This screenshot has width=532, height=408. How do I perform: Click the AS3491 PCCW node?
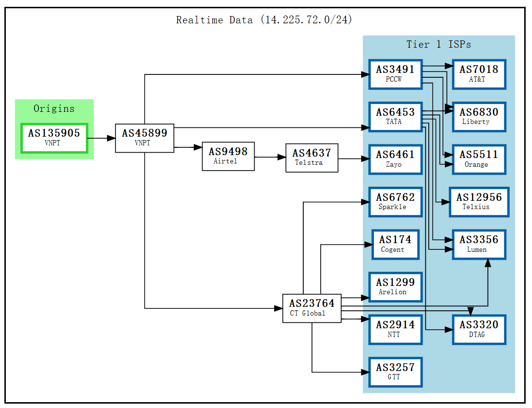[395, 74]
